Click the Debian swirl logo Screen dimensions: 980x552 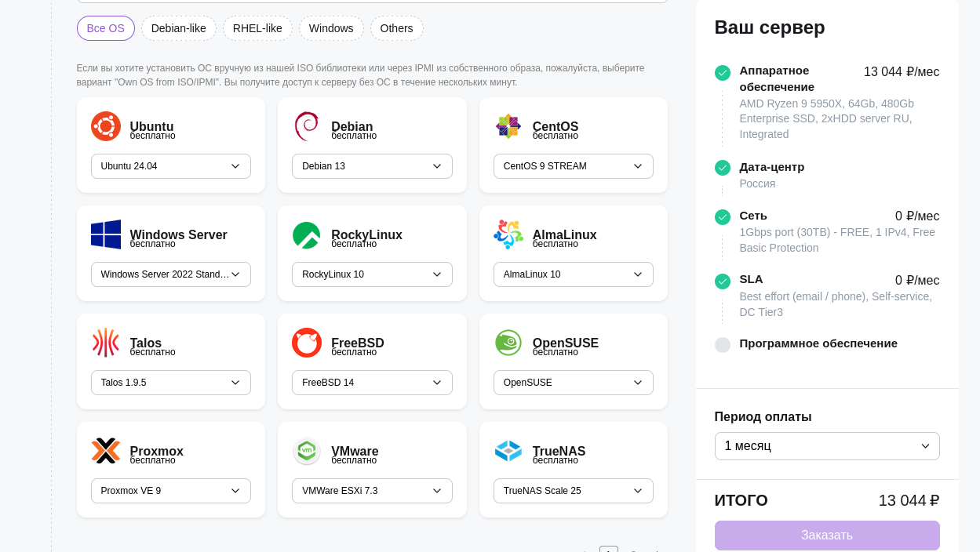click(306, 126)
